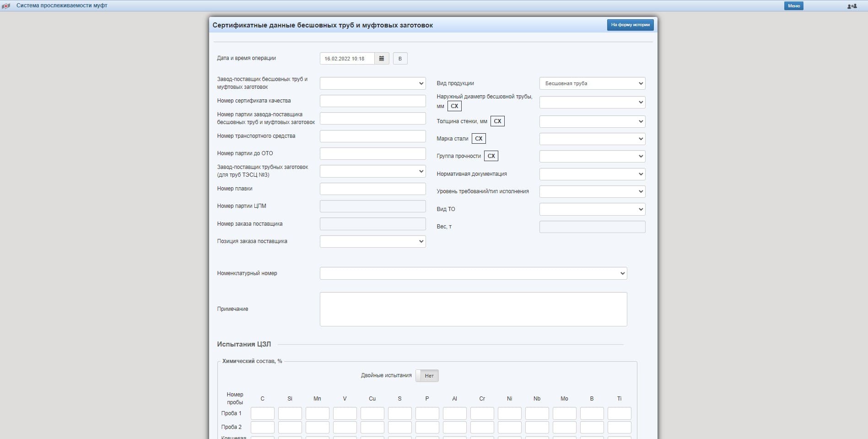868x439 pixels.
Task: Click the Проба 1 carbon (C) cell
Action: [262, 413]
